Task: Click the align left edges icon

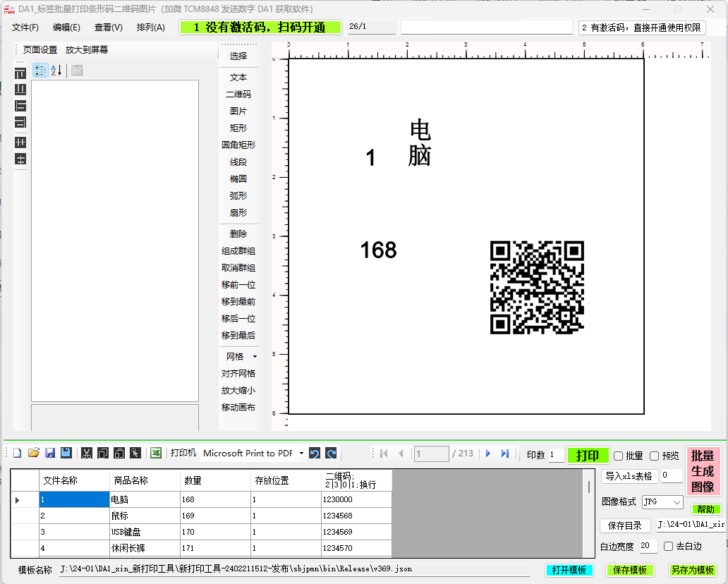Action: [x=20, y=106]
